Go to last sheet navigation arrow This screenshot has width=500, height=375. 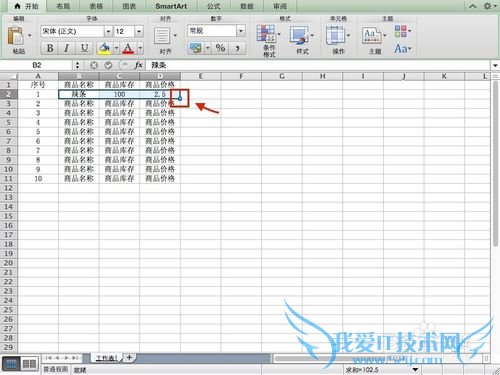[x=75, y=358]
